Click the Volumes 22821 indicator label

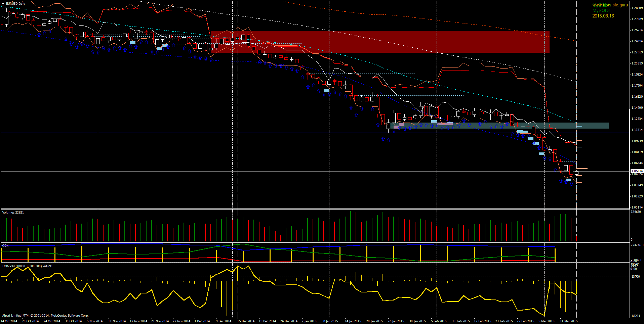pos(13,212)
